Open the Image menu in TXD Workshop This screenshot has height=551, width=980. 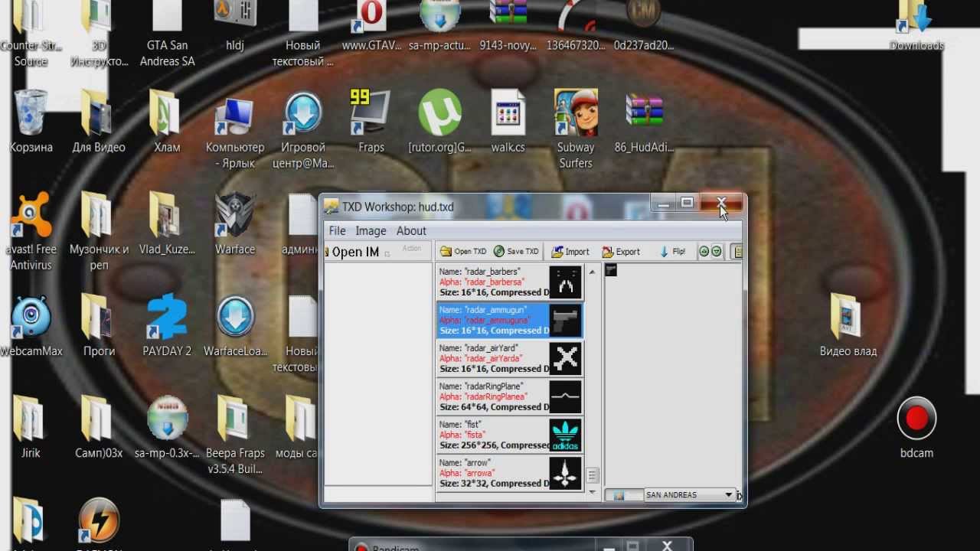click(371, 230)
